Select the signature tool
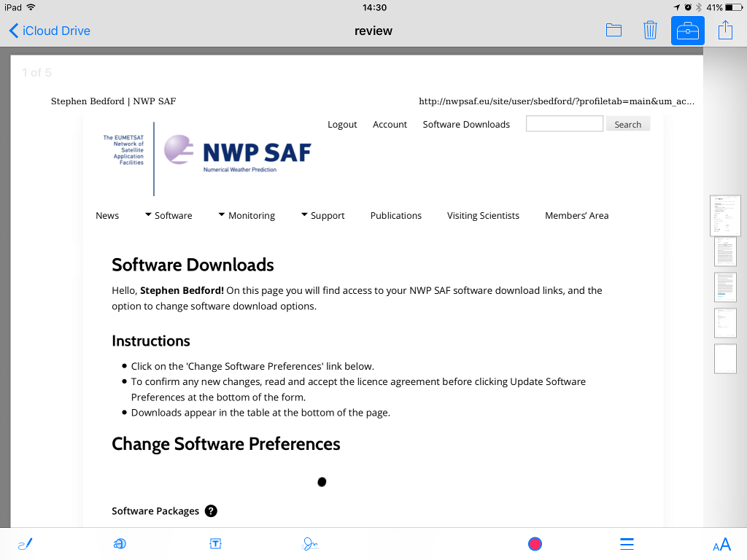 (310, 544)
